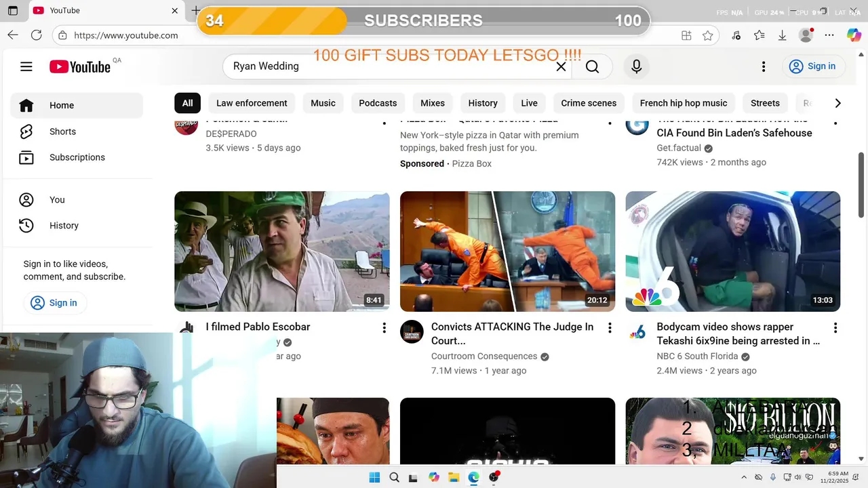Select the History filter chip

[483, 103]
